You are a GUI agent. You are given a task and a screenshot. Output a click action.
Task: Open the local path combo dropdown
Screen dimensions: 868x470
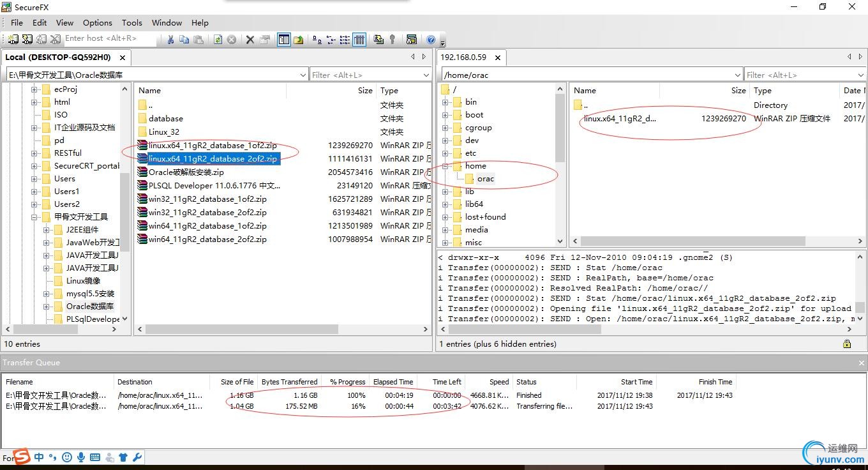point(303,75)
